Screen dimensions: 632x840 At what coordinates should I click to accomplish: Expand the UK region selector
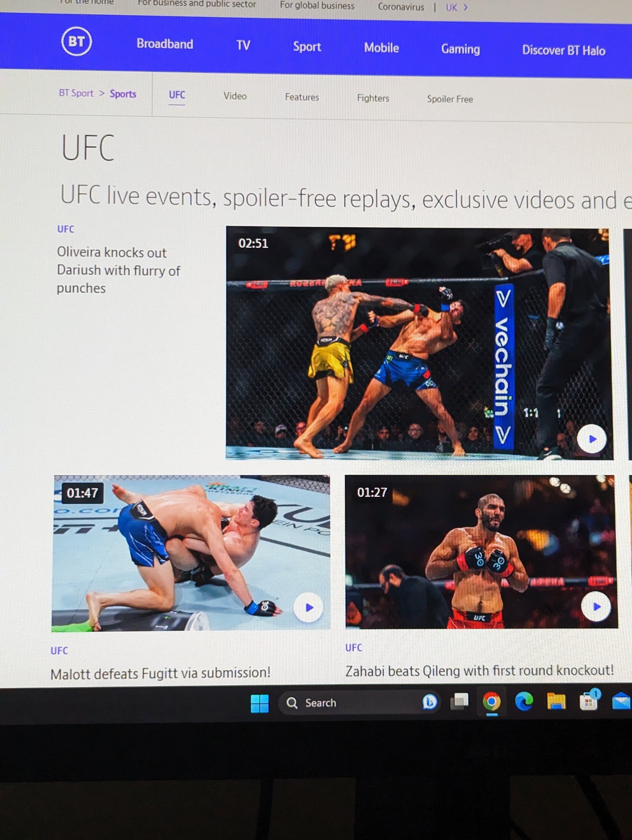tap(456, 8)
